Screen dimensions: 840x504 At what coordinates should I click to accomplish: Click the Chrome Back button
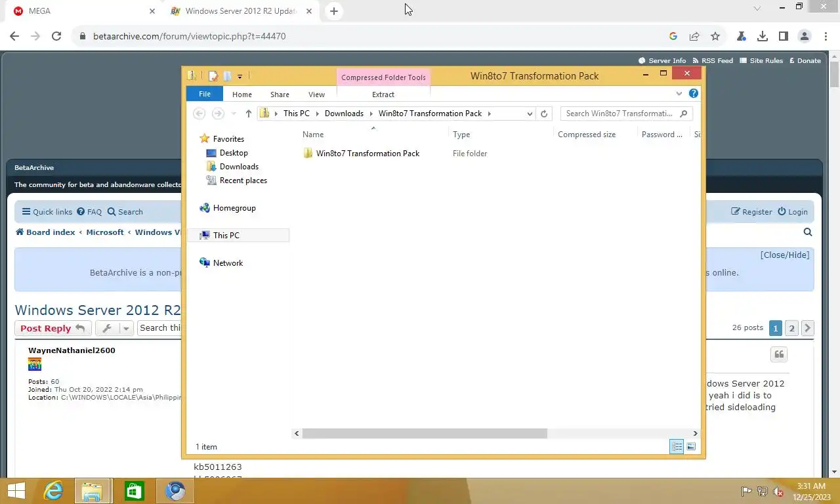14,36
